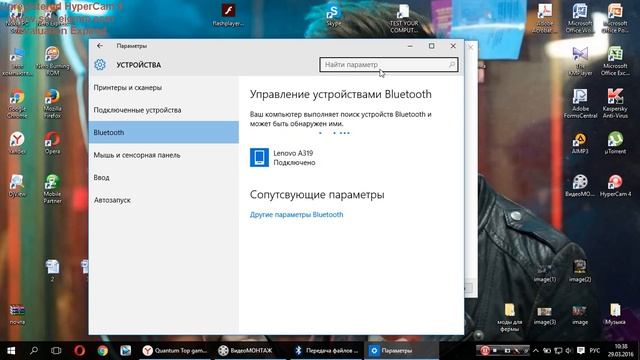Open почта desktop icon
The height and width of the screenshot is (360, 640).
(x=17, y=314)
